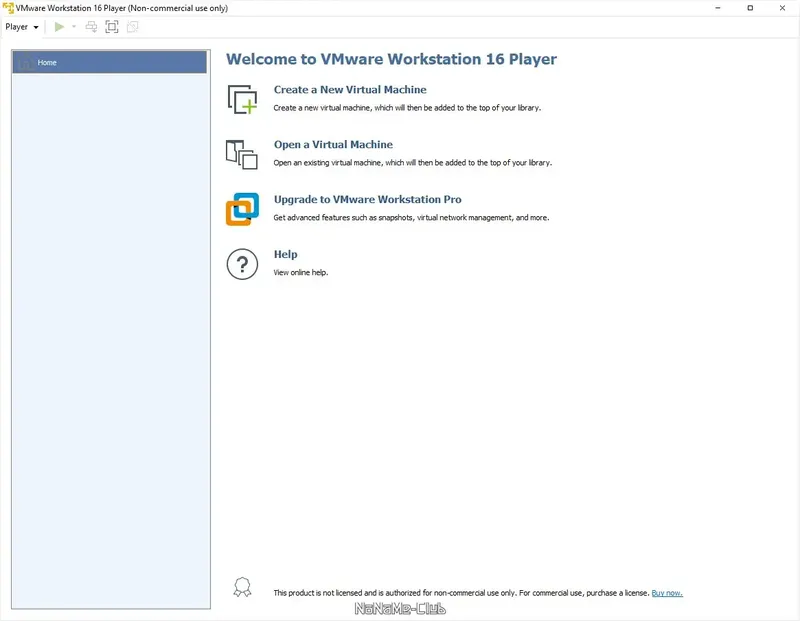Click the 'Create a new virtual machine, which will' description
Viewport: 800px width, 621px height.
tap(407, 108)
